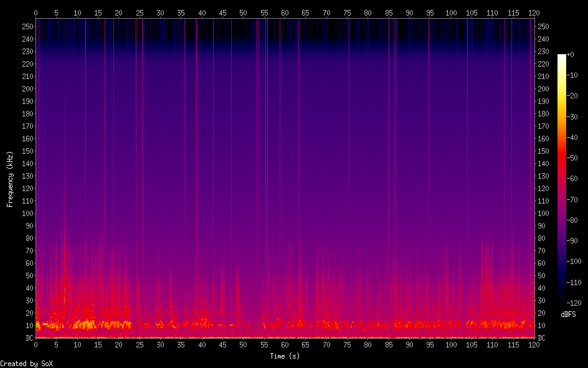Click the 'Created by SoX' text

tap(26, 364)
